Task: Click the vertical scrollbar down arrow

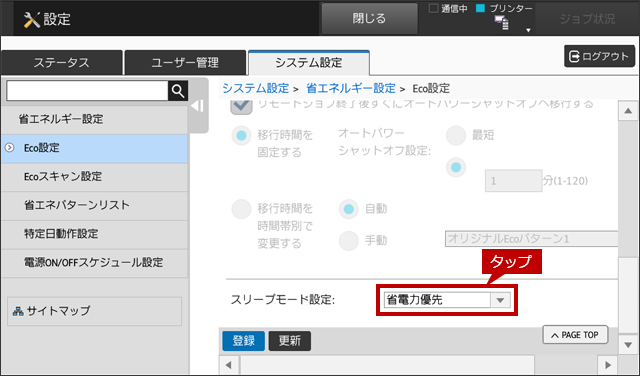Action: pos(628,345)
